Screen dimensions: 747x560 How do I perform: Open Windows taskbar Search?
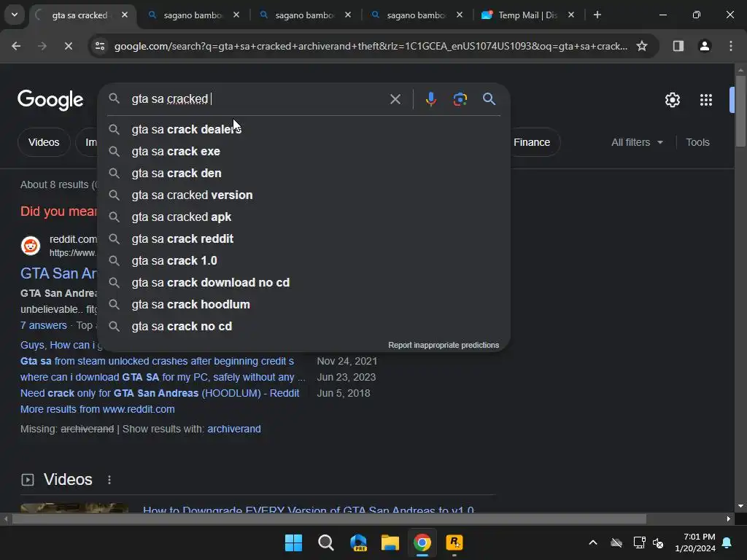(x=326, y=542)
